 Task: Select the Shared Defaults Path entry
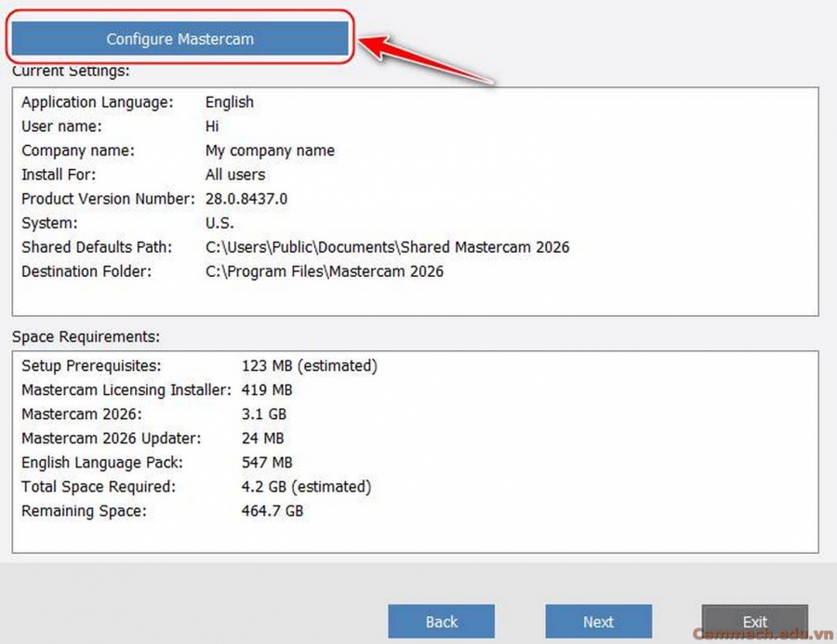(x=387, y=247)
